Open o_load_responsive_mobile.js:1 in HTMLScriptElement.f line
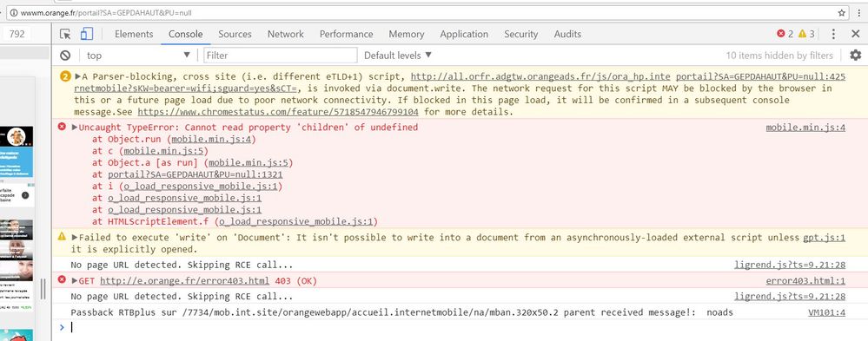868x341 pixels. click(295, 221)
